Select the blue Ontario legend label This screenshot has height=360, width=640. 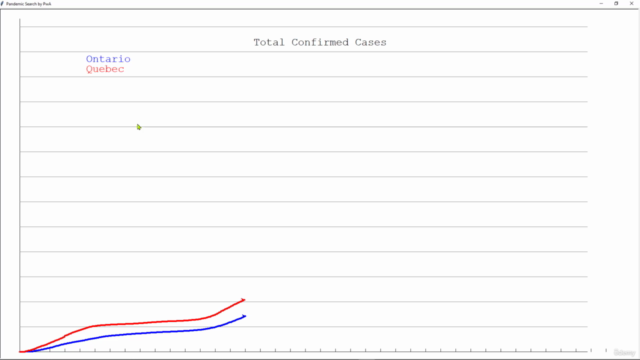(x=108, y=59)
